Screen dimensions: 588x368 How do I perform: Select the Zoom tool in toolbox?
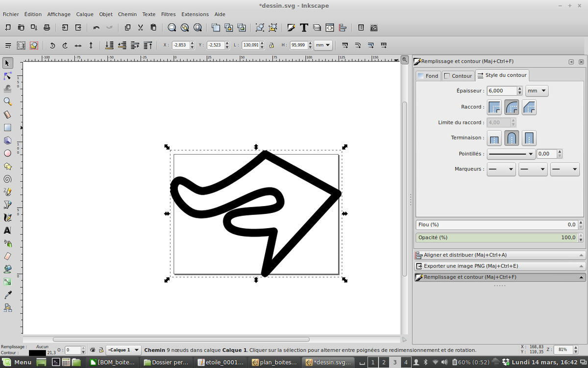tap(7, 102)
